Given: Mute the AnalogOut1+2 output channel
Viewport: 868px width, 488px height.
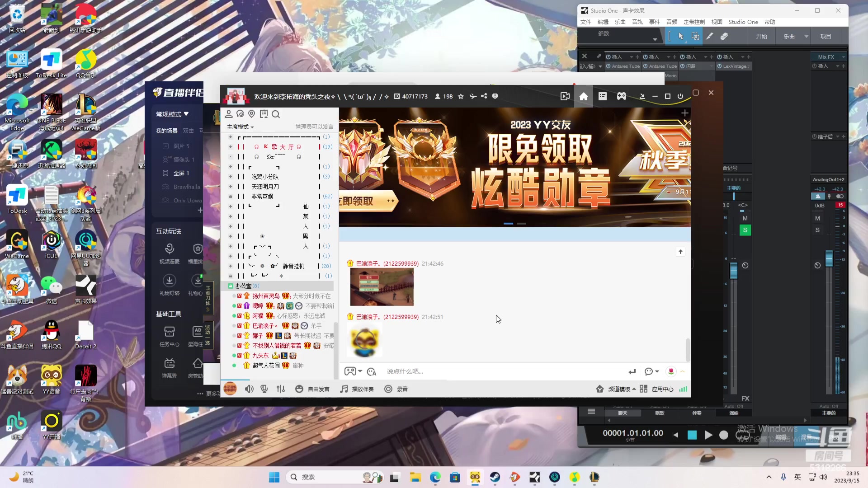Looking at the screenshot, I should [817, 218].
